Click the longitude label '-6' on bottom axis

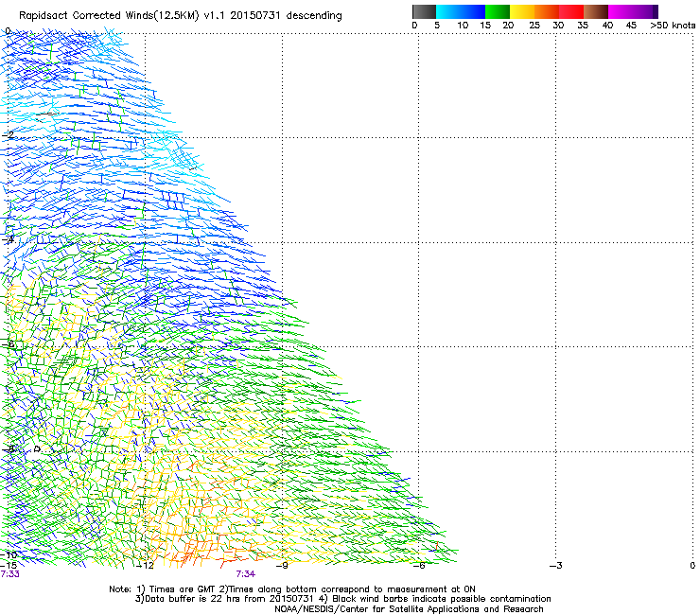[419, 566]
